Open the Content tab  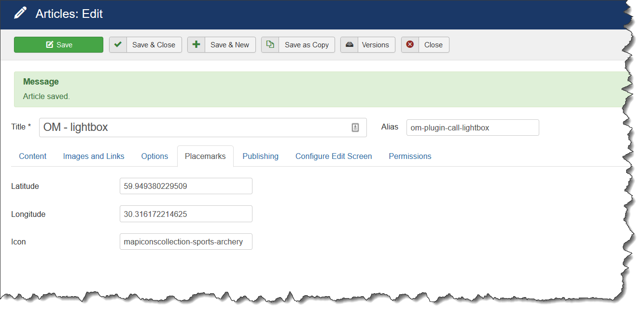pyautogui.click(x=33, y=156)
